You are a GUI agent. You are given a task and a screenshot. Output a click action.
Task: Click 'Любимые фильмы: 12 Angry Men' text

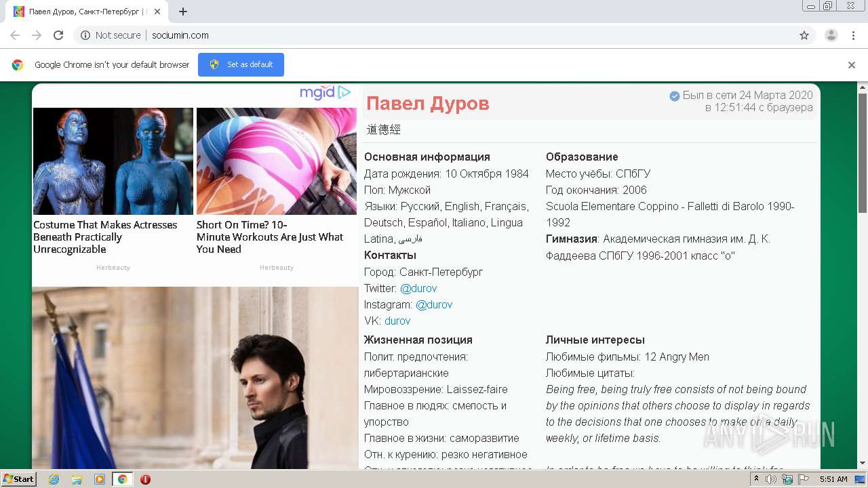[x=627, y=357]
